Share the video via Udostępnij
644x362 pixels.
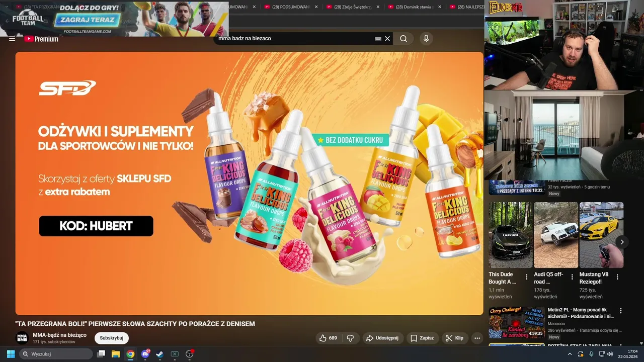382,338
